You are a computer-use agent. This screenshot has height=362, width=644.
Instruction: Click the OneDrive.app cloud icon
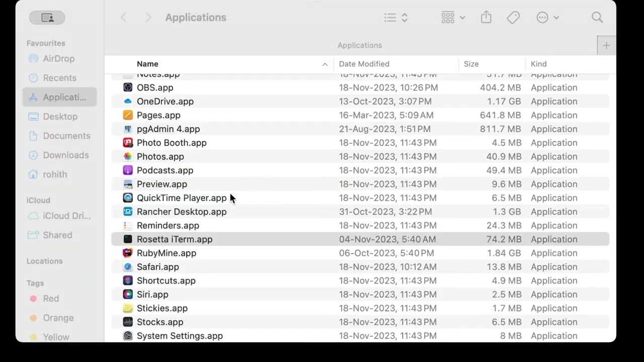coord(128,101)
